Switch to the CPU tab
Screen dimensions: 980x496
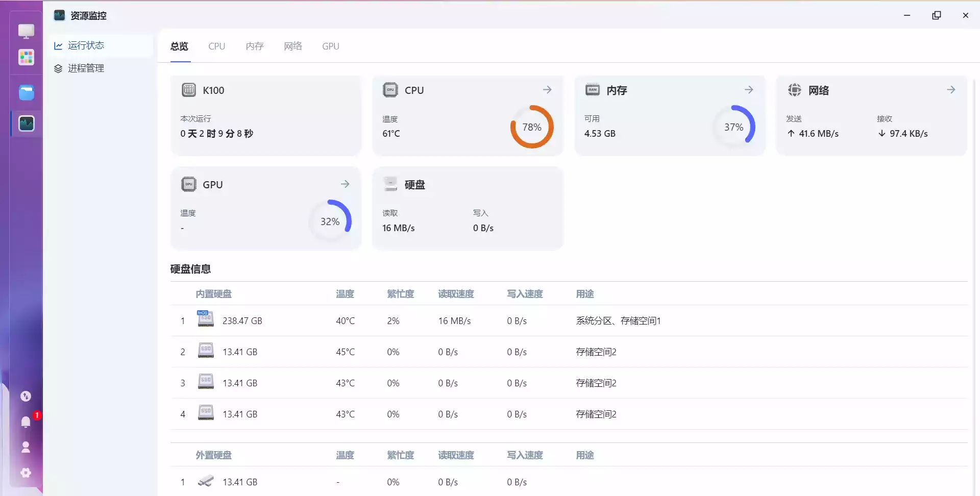(x=216, y=46)
